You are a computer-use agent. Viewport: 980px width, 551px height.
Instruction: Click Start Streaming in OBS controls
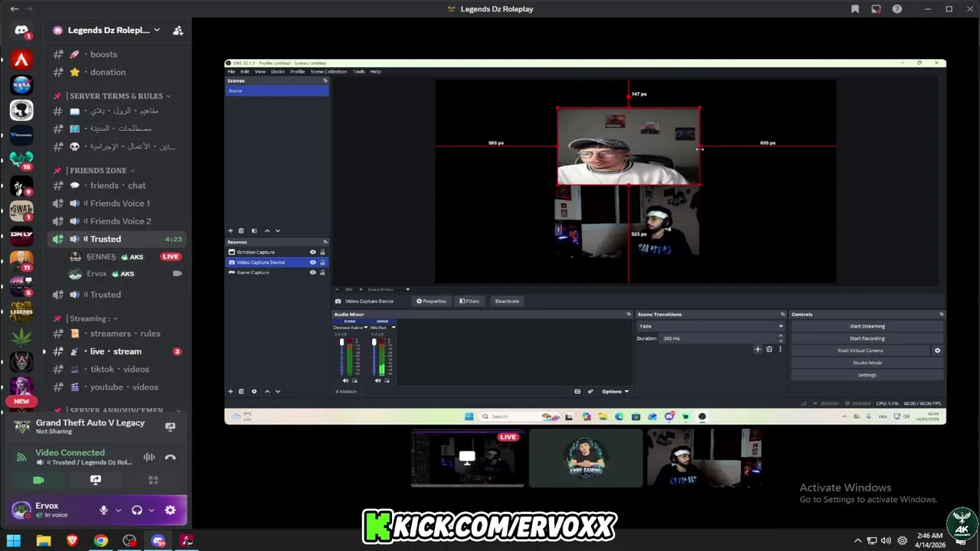(x=867, y=326)
